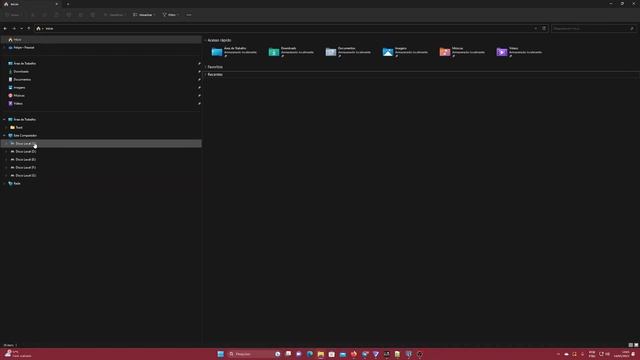Switch to large icons view via status bar
This screenshot has height=360, width=640.
636,345
